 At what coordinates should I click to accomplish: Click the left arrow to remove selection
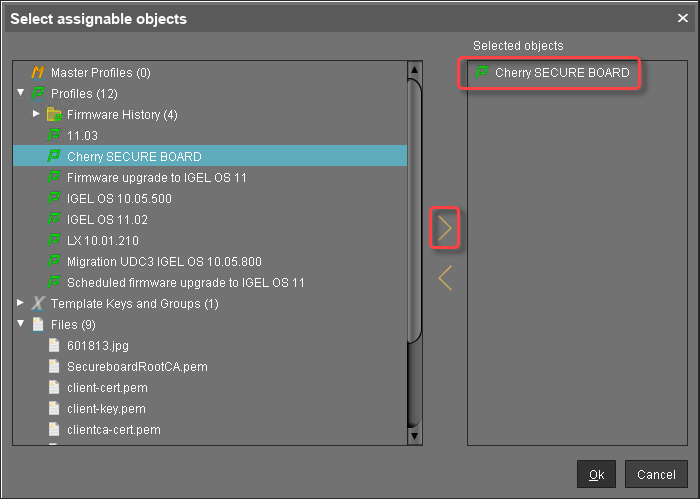pyautogui.click(x=445, y=278)
